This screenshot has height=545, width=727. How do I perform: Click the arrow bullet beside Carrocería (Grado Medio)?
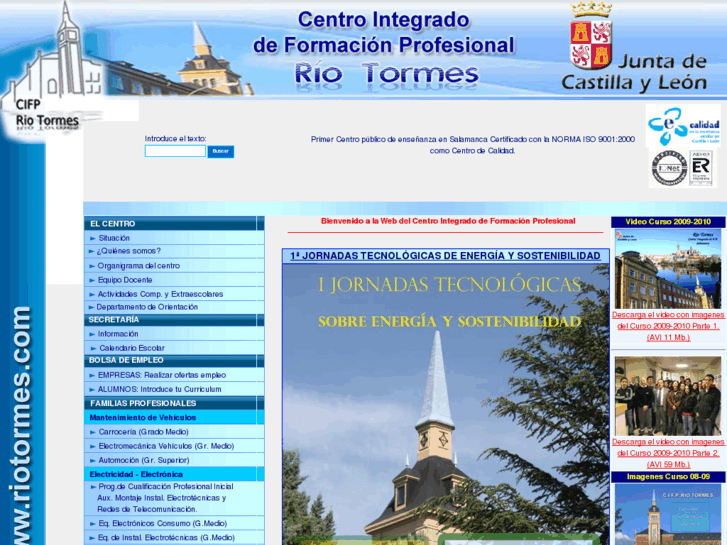pos(92,432)
